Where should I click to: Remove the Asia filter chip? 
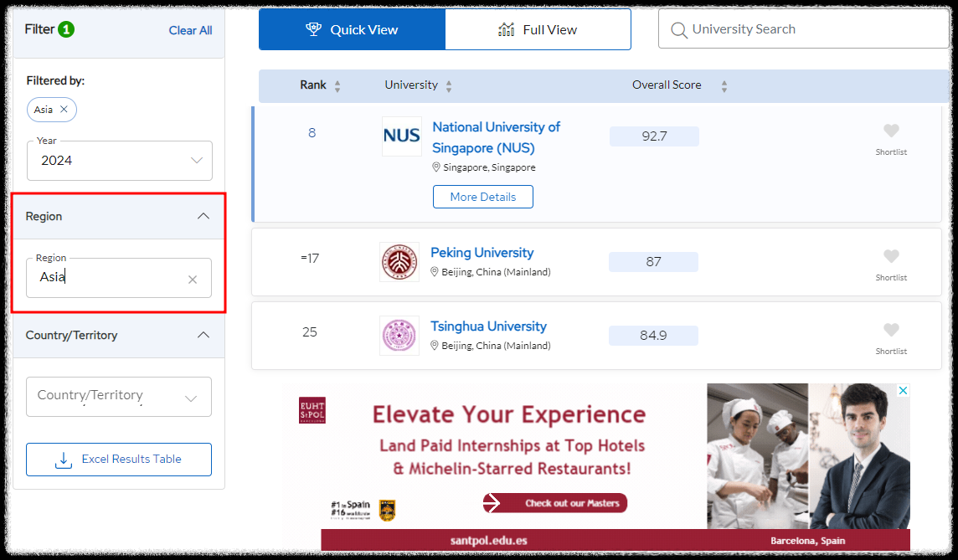(x=64, y=110)
